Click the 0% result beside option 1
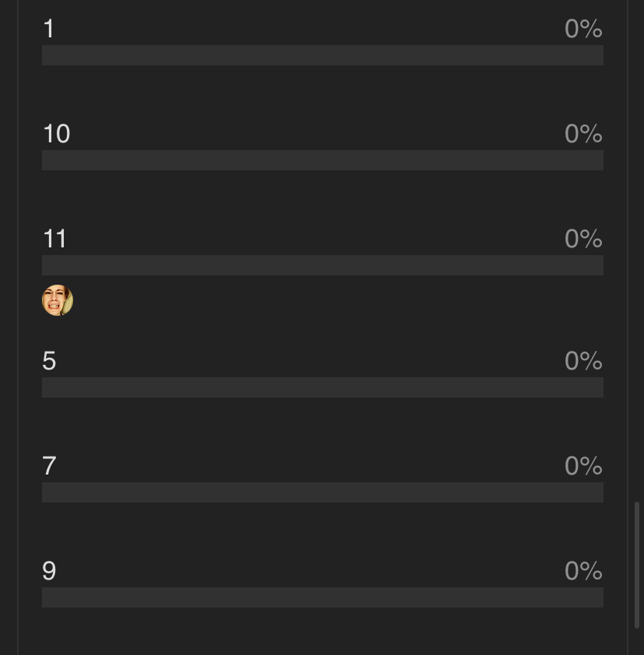Image resolution: width=644 pixels, height=655 pixels. coord(583,29)
